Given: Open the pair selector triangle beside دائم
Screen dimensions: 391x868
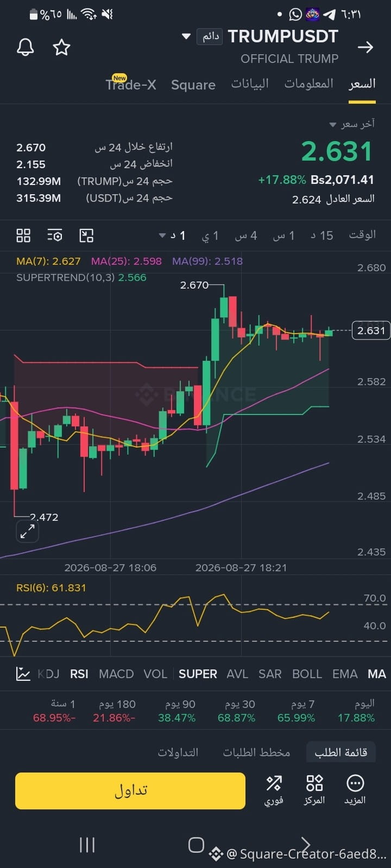Looking at the screenshot, I should (x=186, y=36).
